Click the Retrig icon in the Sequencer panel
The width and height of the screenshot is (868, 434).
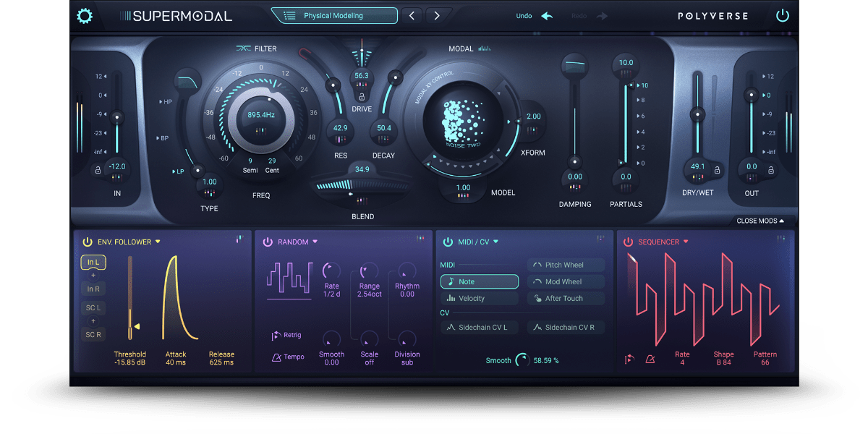pyautogui.click(x=629, y=358)
